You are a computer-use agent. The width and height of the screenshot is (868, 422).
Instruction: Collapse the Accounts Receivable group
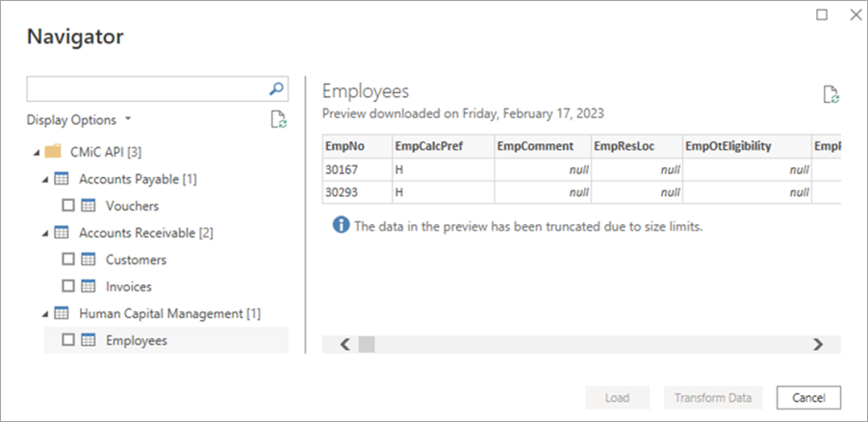point(44,233)
